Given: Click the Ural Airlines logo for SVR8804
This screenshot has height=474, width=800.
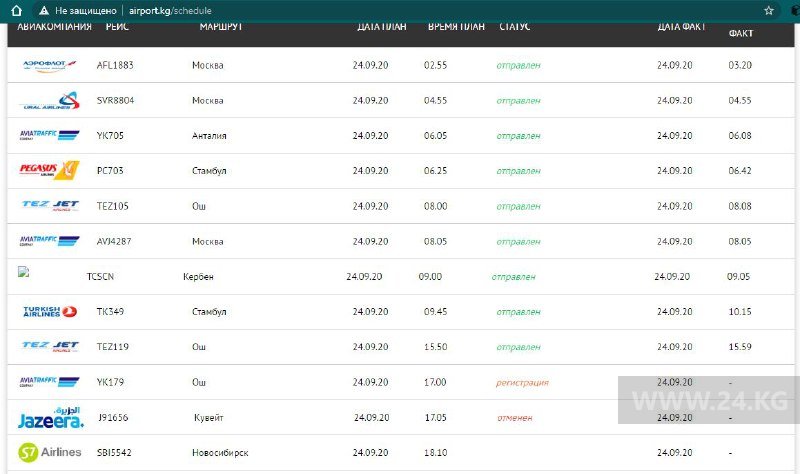Looking at the screenshot, I should coord(50,101).
